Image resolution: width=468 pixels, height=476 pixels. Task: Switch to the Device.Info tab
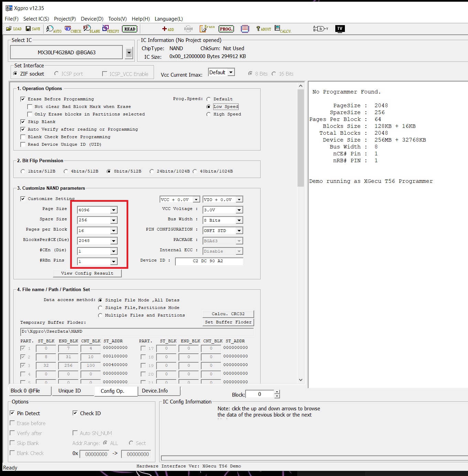pos(155,391)
